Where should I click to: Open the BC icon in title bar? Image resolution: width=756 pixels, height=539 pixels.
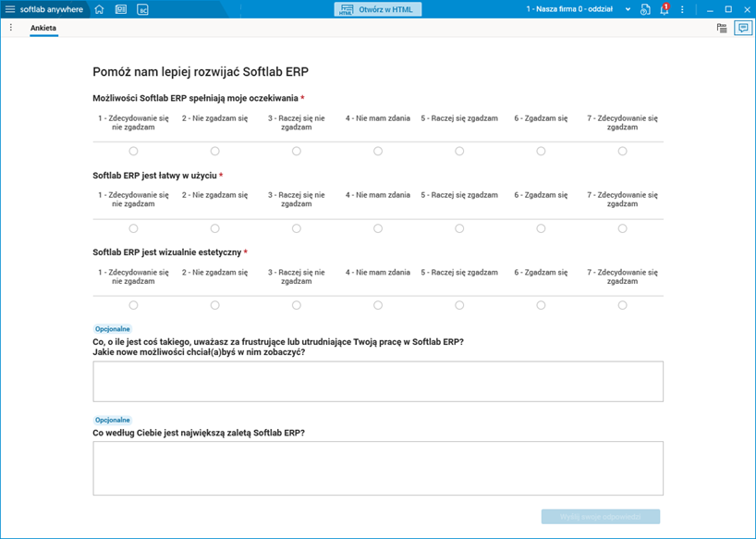[x=142, y=9]
